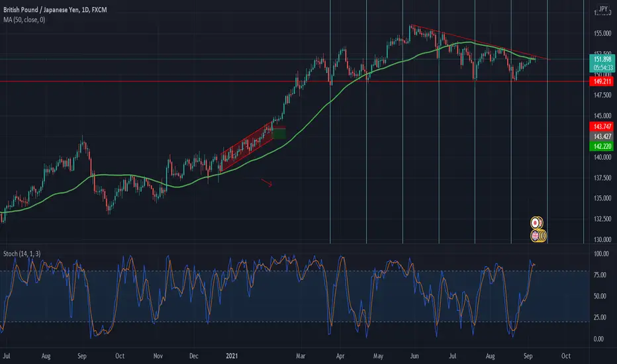The height and width of the screenshot is (364, 617).
Task: Select the Stoch (14, 1, 3) indicator legend
Action: (x=22, y=254)
